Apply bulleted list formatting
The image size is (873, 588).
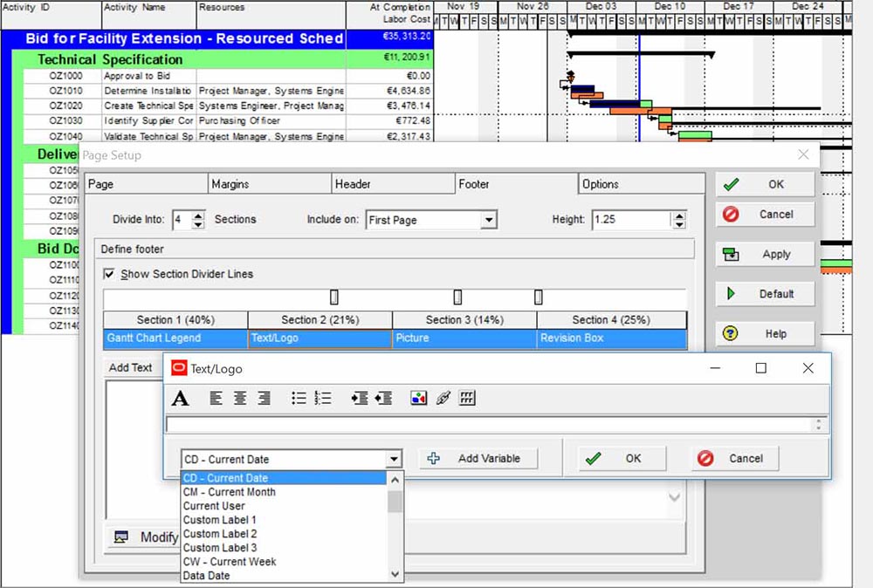tap(299, 399)
